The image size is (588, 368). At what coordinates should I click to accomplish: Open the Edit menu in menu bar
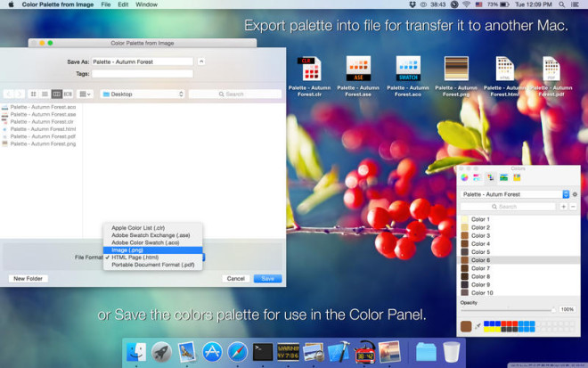[x=122, y=4]
